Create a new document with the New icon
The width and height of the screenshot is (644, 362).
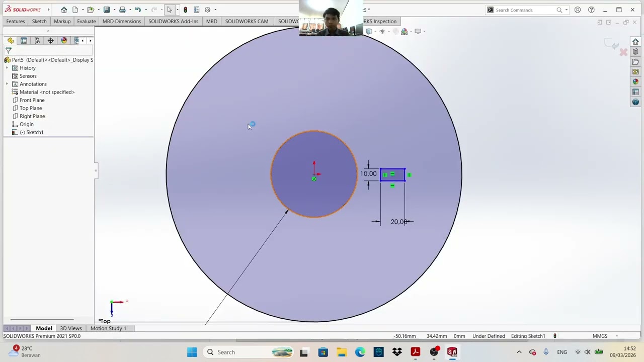[x=75, y=10]
